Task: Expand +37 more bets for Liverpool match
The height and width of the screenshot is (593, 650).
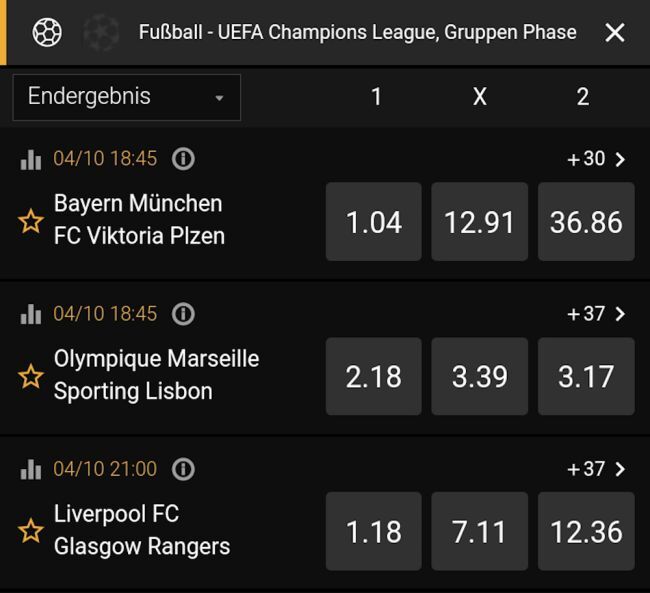Action: (x=597, y=469)
